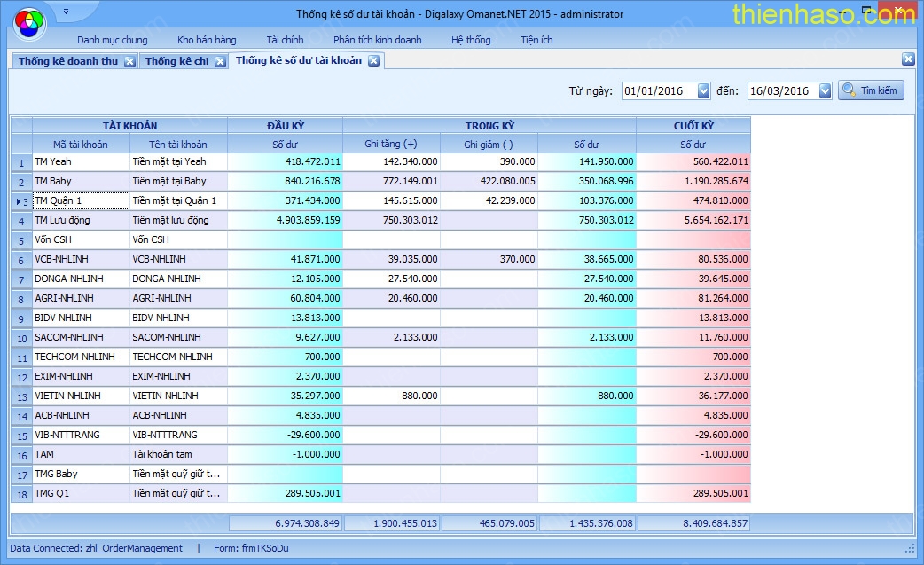
Task: Switch to the Thống kê doanh thu tab
Action: click(67, 61)
